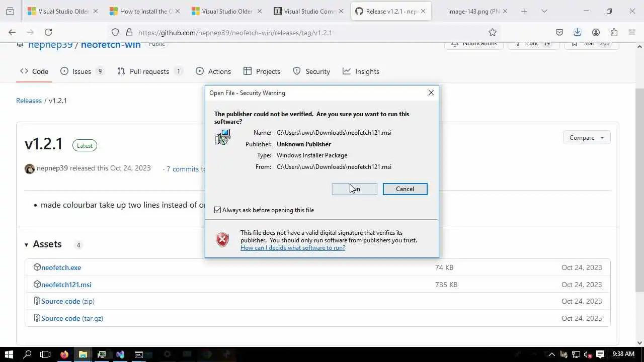Viewport: 644px width, 362px height.
Task: Download neofetch.exe asset
Action: 61,267
